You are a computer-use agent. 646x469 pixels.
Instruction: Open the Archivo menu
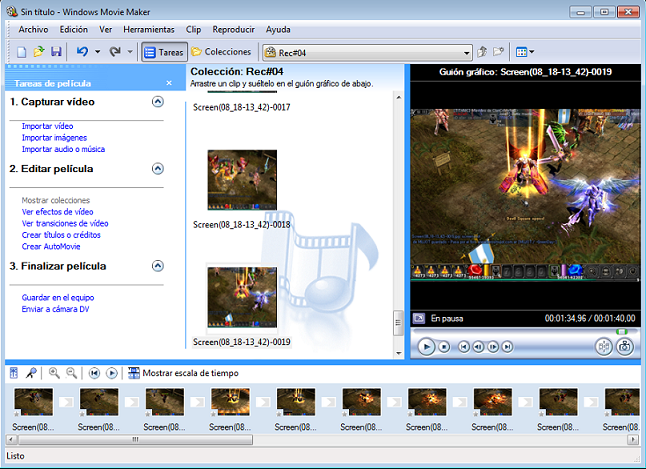click(33, 30)
